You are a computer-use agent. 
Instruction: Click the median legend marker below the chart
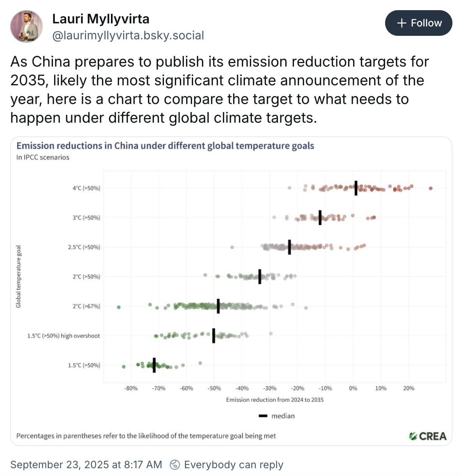(x=262, y=416)
